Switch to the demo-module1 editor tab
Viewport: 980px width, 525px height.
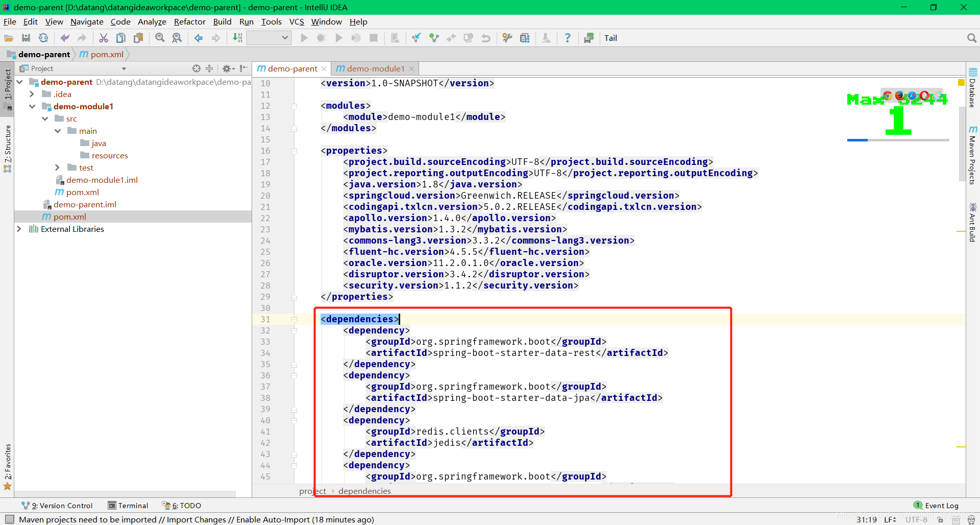[x=376, y=68]
